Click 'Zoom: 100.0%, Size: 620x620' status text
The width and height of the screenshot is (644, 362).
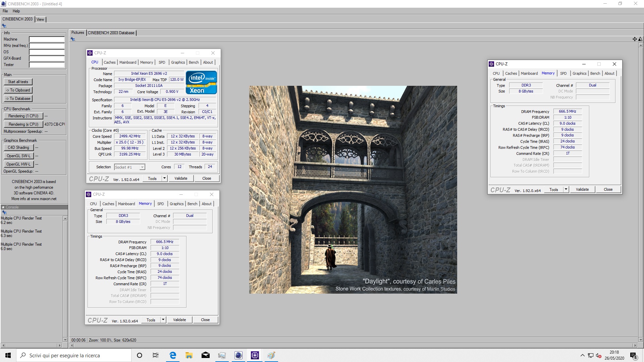point(112,340)
